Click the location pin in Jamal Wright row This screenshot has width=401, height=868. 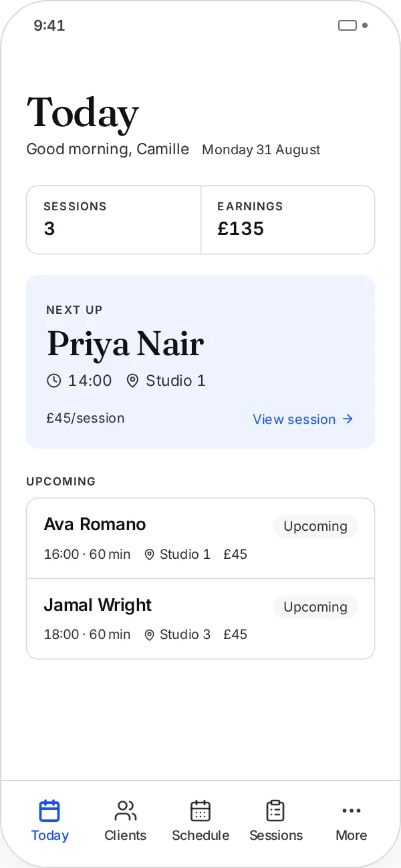(150, 635)
